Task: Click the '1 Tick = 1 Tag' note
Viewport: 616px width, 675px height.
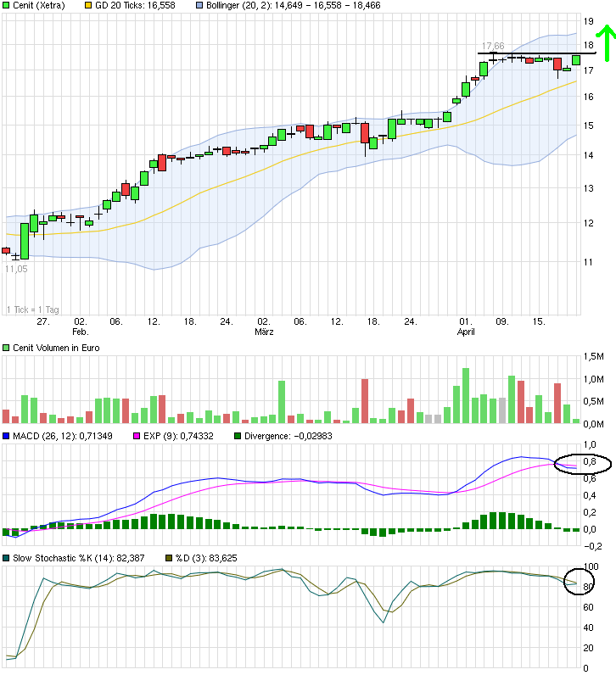Action: [35, 310]
